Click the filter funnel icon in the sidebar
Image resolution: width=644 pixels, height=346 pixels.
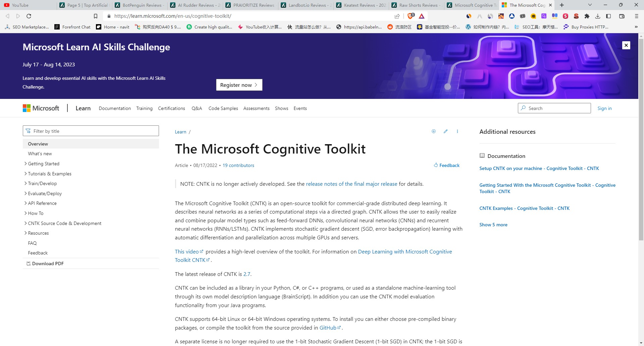coord(28,131)
